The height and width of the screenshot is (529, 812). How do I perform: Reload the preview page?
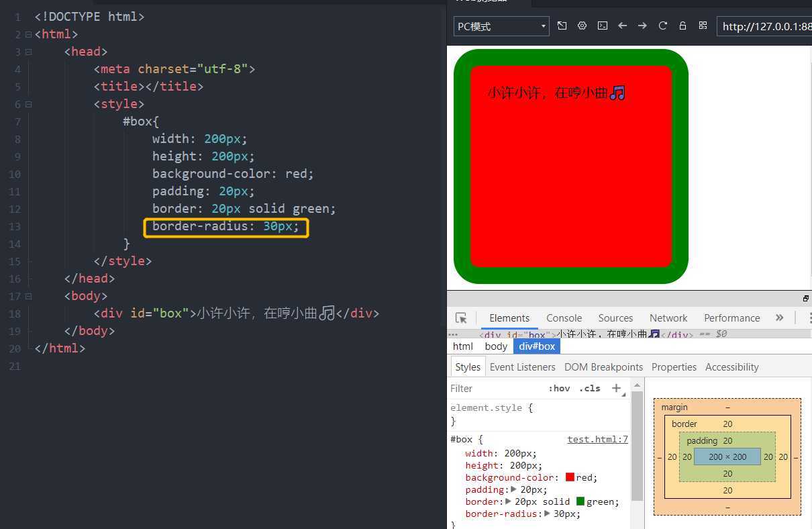point(663,26)
